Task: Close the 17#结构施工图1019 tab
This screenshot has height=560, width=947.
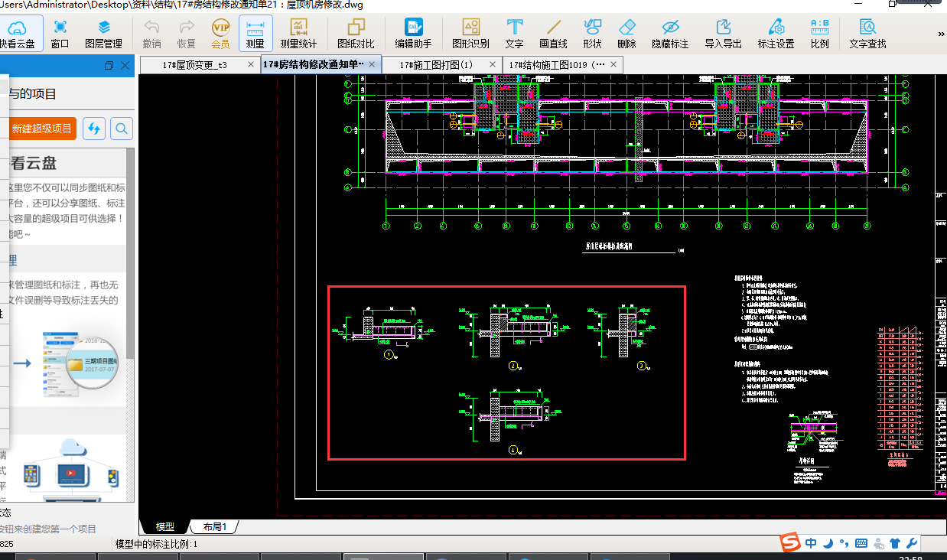Action: click(x=614, y=65)
